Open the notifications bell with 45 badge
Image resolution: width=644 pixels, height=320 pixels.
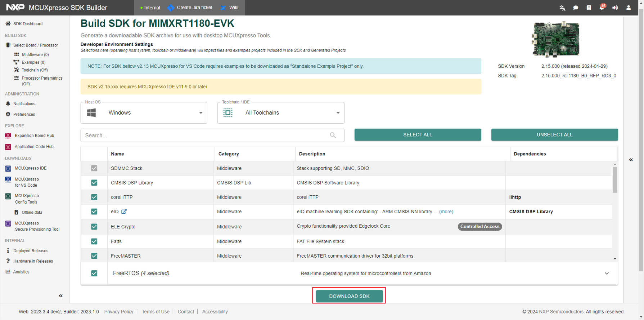(x=602, y=8)
